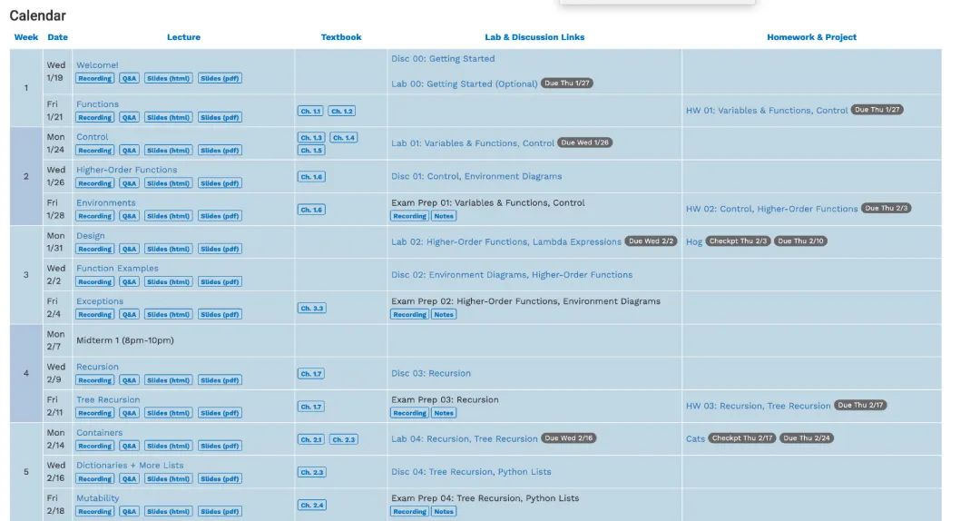Open Notes for Exam Prep 04
980x521 pixels.
(x=444, y=512)
